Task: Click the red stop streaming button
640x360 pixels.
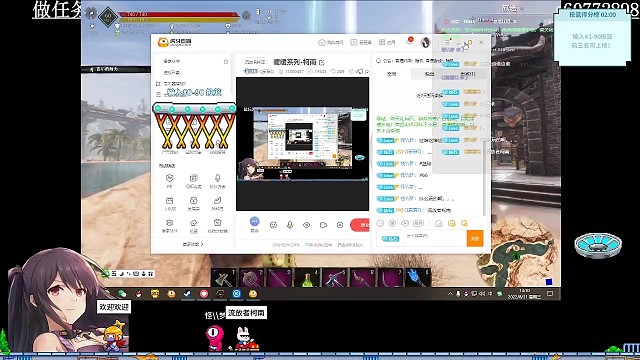Action: [x=360, y=225]
